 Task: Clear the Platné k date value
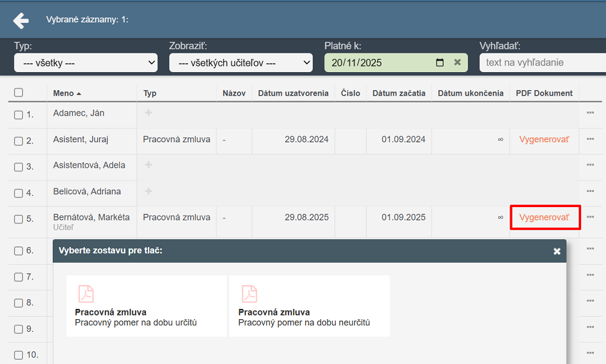click(458, 62)
